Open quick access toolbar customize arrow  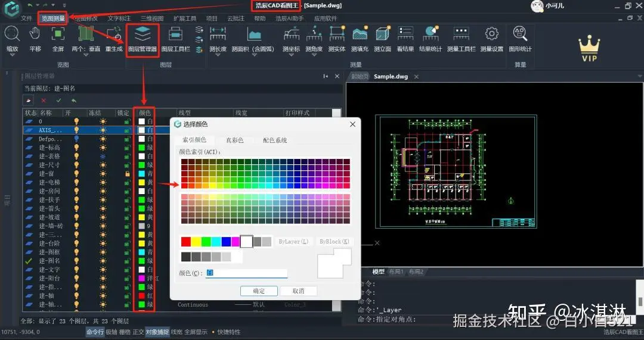tap(64, 5)
